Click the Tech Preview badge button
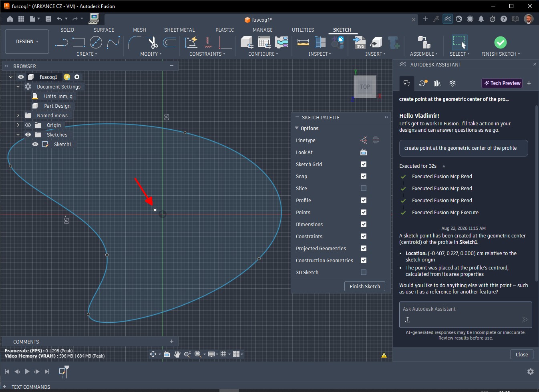Screen dimensions: 539x392 click(502, 83)
